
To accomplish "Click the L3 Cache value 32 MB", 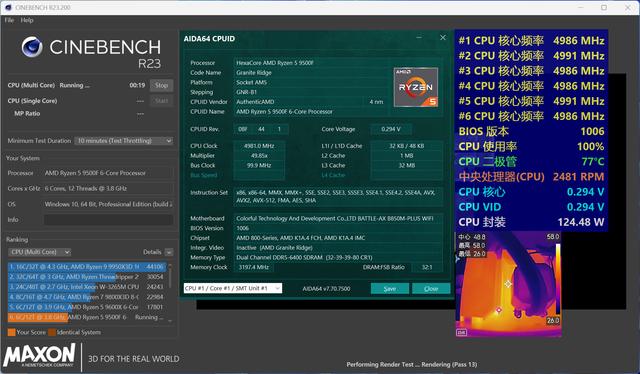I will (407, 165).
